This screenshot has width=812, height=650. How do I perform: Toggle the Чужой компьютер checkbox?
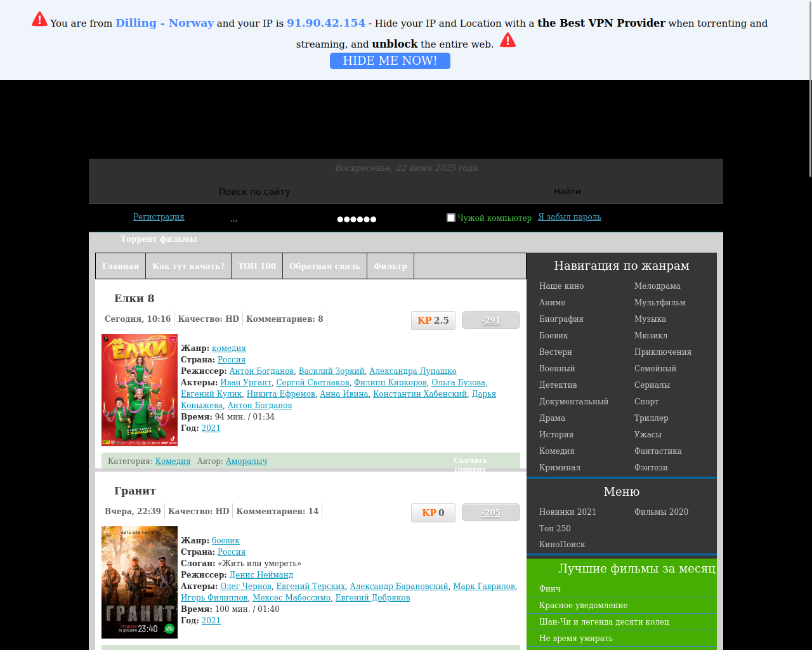pos(451,218)
